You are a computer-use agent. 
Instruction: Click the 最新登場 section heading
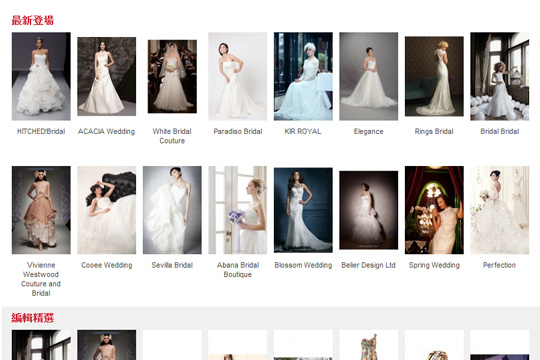click(33, 20)
